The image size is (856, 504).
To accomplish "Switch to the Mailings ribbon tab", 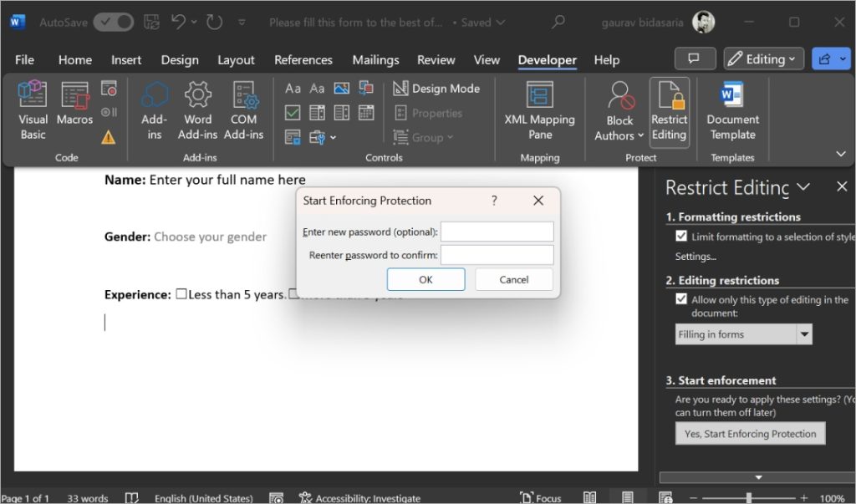I will click(374, 59).
